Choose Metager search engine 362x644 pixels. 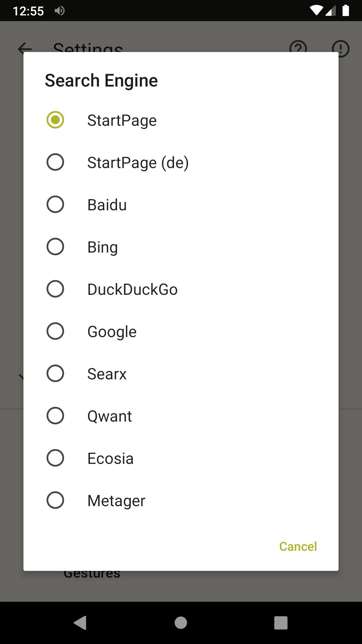pyautogui.click(x=55, y=500)
